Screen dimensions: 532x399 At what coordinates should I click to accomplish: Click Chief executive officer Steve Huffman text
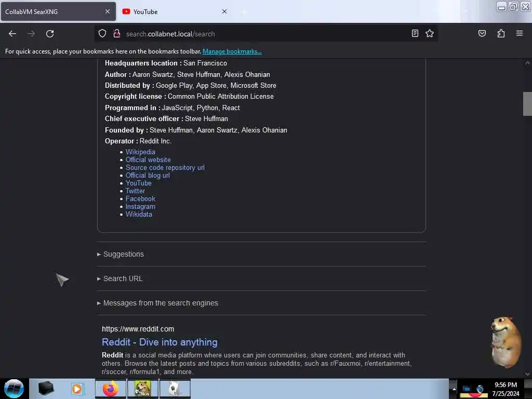[166, 119]
